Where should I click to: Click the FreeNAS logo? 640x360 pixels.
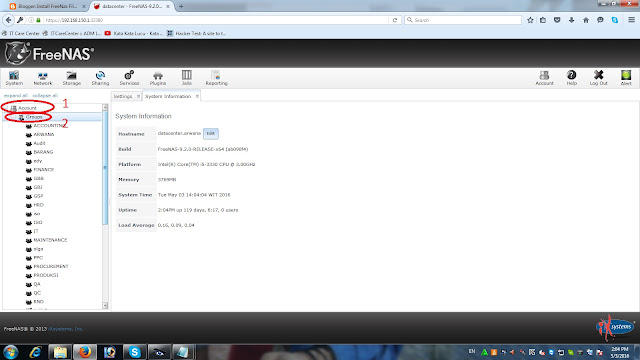coord(49,53)
